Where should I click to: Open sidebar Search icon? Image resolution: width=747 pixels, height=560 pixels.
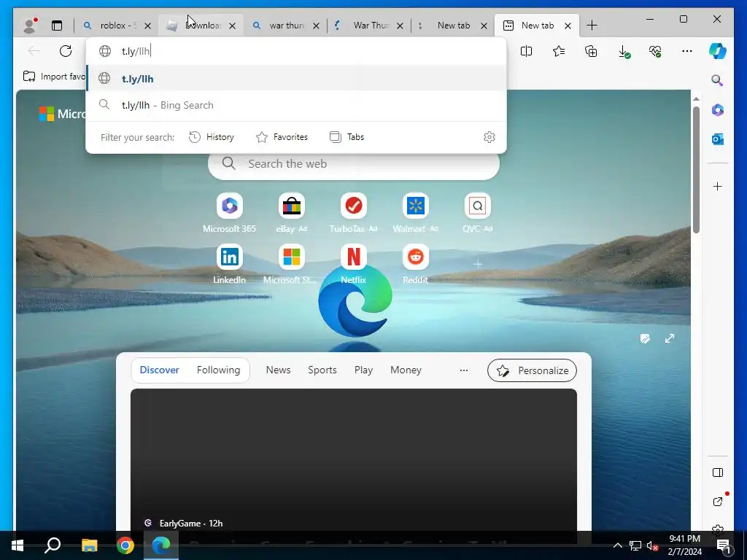717,80
